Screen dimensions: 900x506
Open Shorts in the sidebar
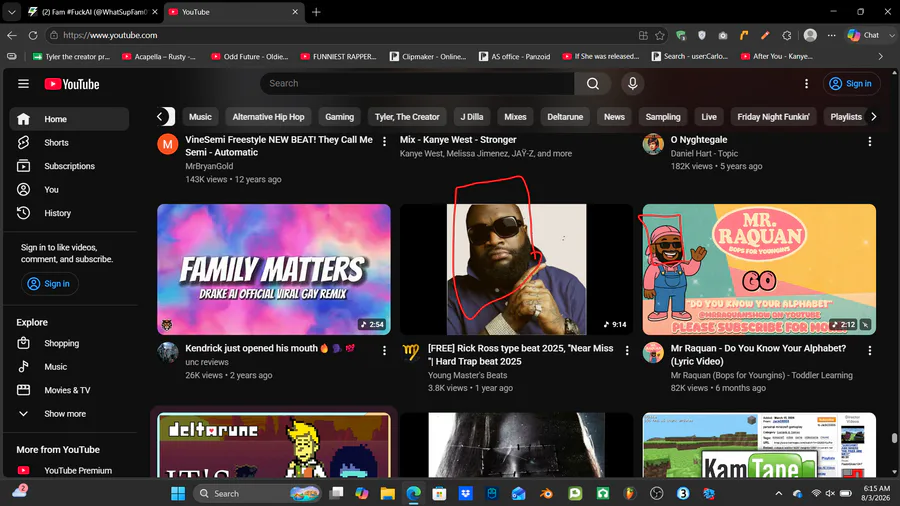point(69,142)
